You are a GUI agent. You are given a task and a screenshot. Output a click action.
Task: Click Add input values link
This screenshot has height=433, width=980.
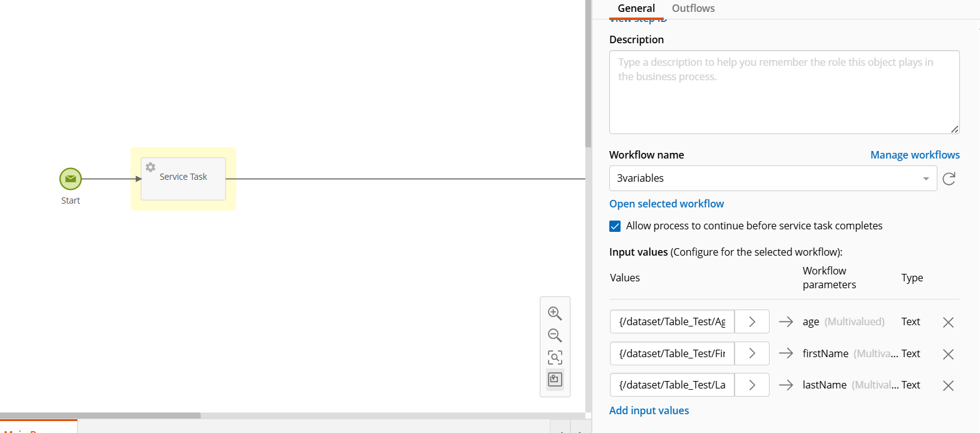click(x=649, y=410)
